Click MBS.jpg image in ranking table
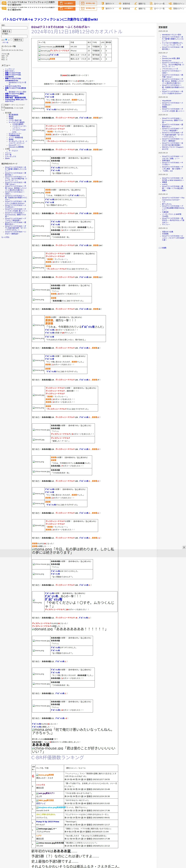 coord(41,800)
